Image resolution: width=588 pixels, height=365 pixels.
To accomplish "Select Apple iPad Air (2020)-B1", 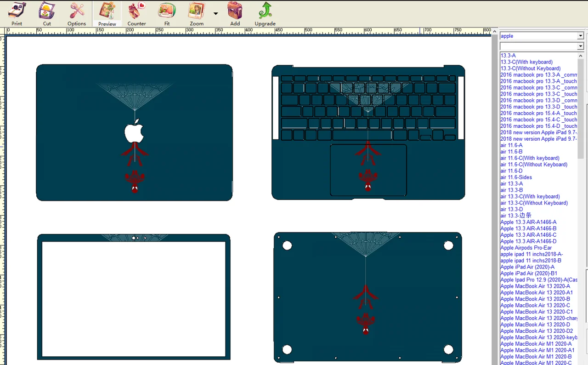I will pyautogui.click(x=529, y=274).
